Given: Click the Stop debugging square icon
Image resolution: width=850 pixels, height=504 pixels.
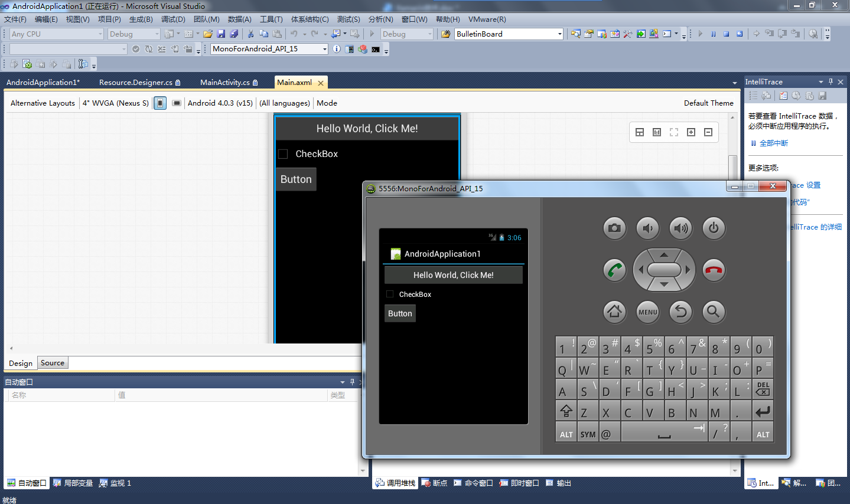Looking at the screenshot, I should pyautogui.click(x=727, y=34).
